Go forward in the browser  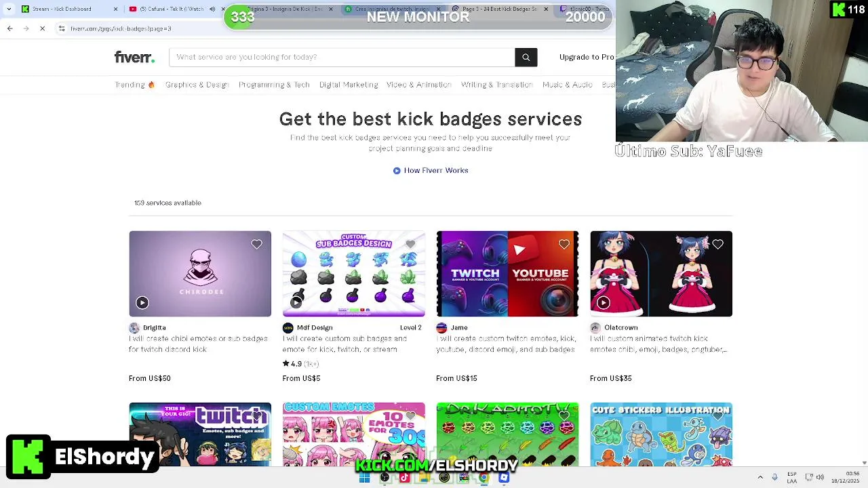26,28
